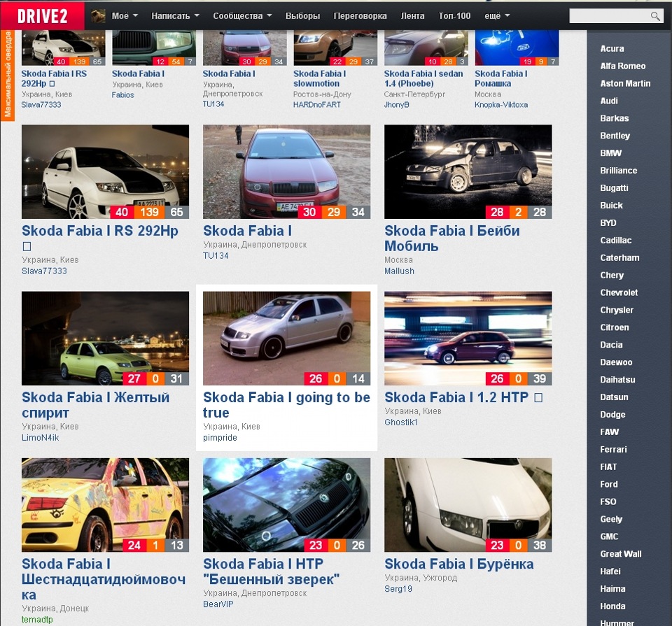Open the Топ-100 menu item

454,16
